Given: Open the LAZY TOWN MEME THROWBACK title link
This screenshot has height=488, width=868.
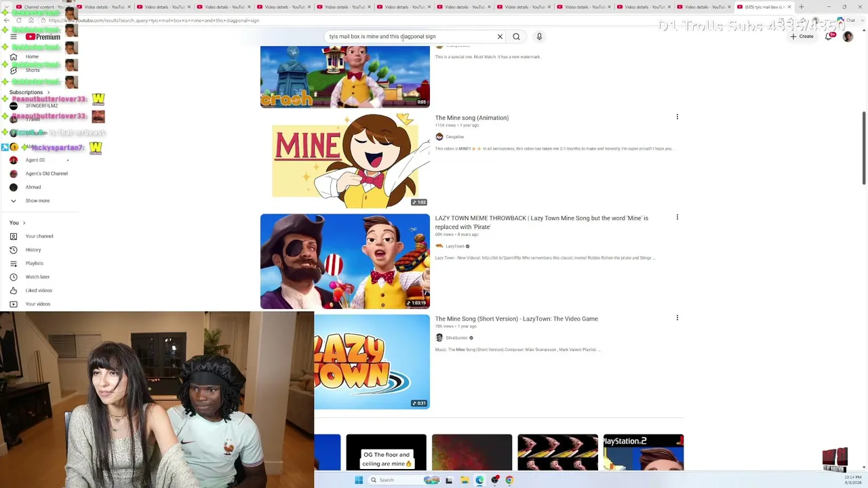Looking at the screenshot, I should click(x=542, y=222).
